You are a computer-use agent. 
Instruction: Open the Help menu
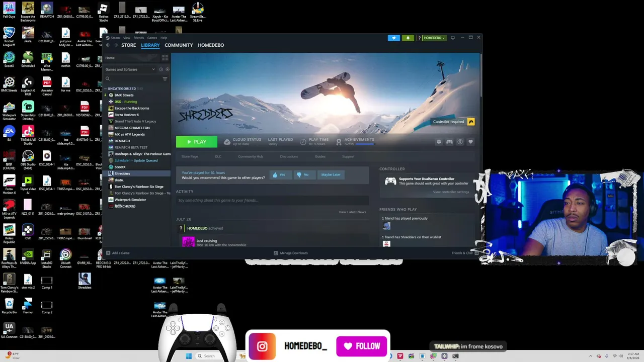click(164, 38)
